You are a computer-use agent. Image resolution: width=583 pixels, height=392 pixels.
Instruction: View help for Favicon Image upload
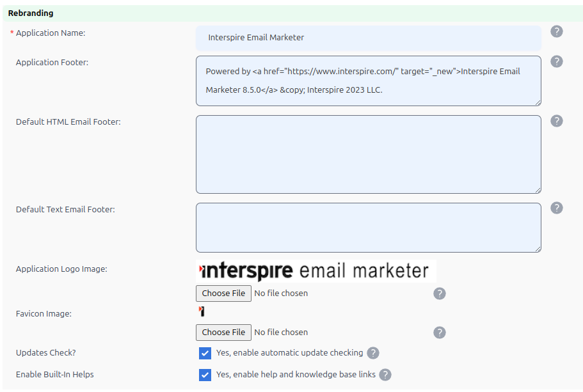439,333
